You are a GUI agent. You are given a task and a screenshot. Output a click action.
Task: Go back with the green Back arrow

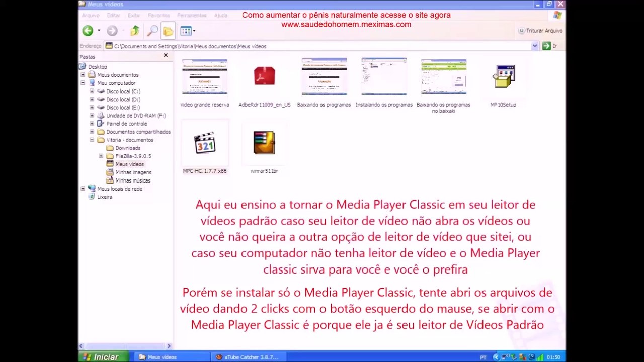click(88, 31)
